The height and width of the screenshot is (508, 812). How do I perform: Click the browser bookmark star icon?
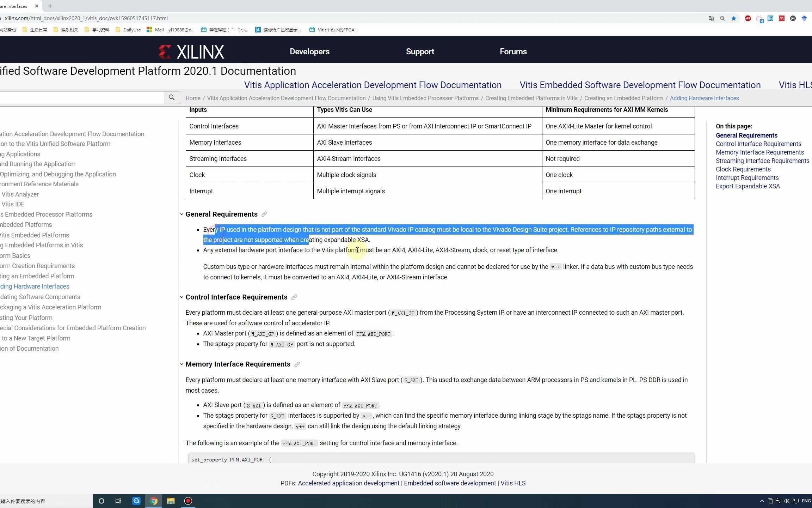[734, 18]
